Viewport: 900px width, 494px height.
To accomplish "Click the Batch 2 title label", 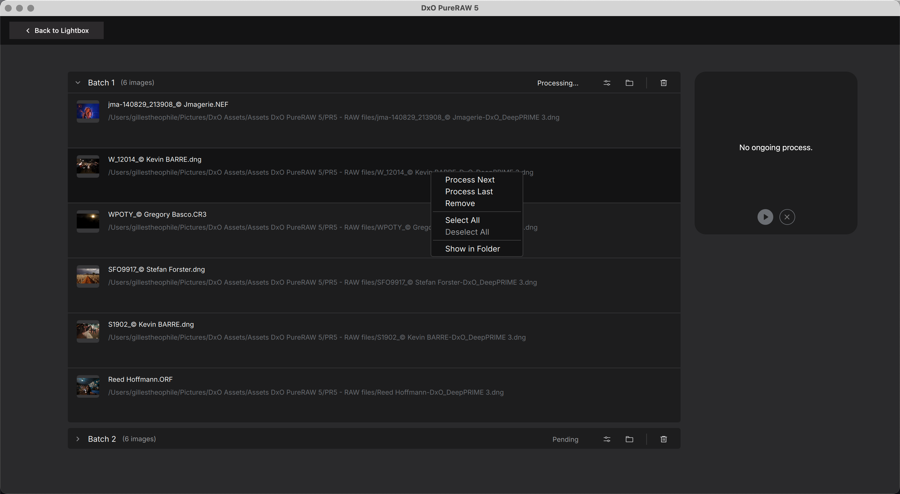I will coord(102,439).
